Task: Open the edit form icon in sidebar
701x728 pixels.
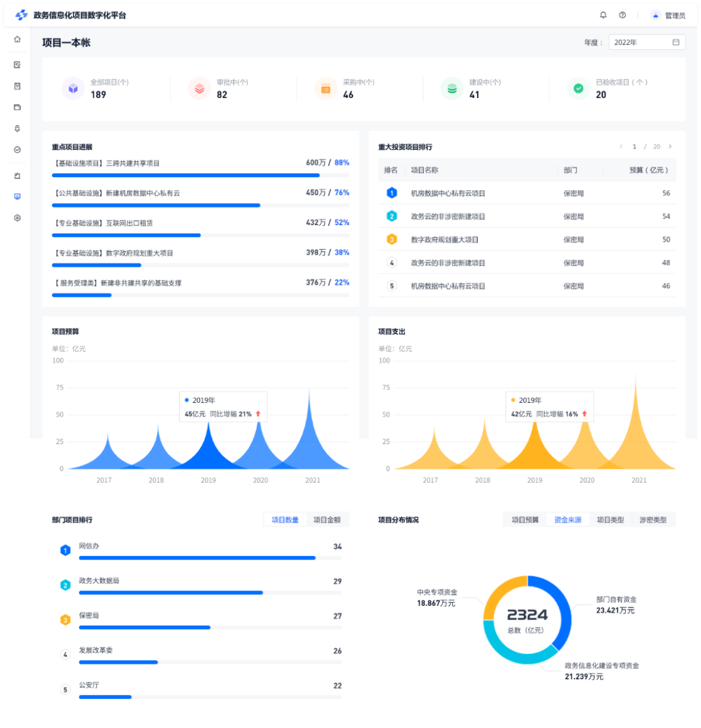Action: pyautogui.click(x=17, y=65)
